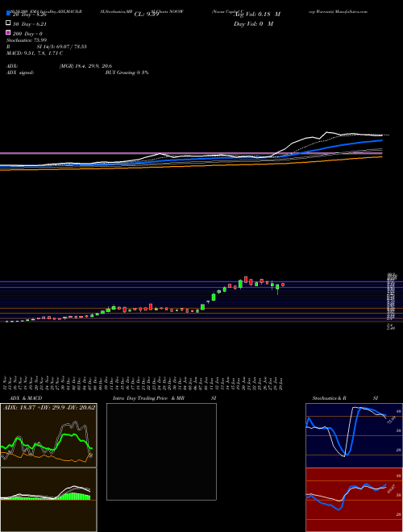403x532 pixels.
Task: Click the '2.40' price axis label
Action: [x=391, y=328]
